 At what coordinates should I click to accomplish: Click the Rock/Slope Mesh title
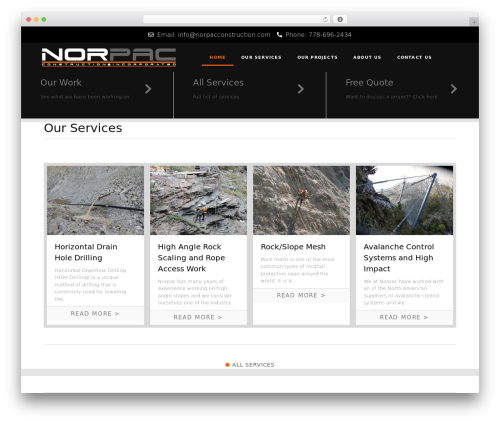[293, 247]
